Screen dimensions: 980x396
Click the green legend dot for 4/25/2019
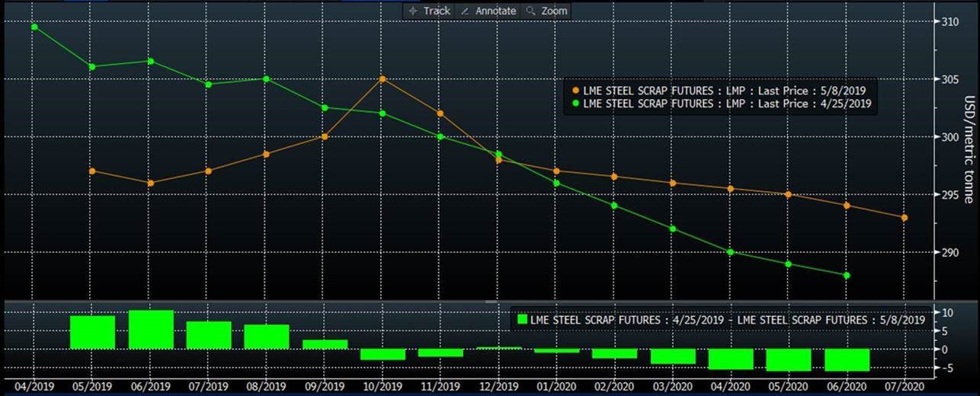pyautogui.click(x=575, y=104)
